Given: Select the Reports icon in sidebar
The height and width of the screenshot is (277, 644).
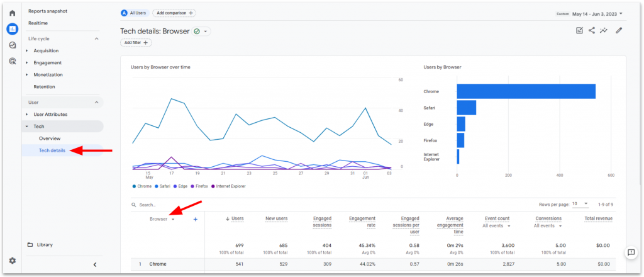Looking at the screenshot, I should tap(12, 29).
